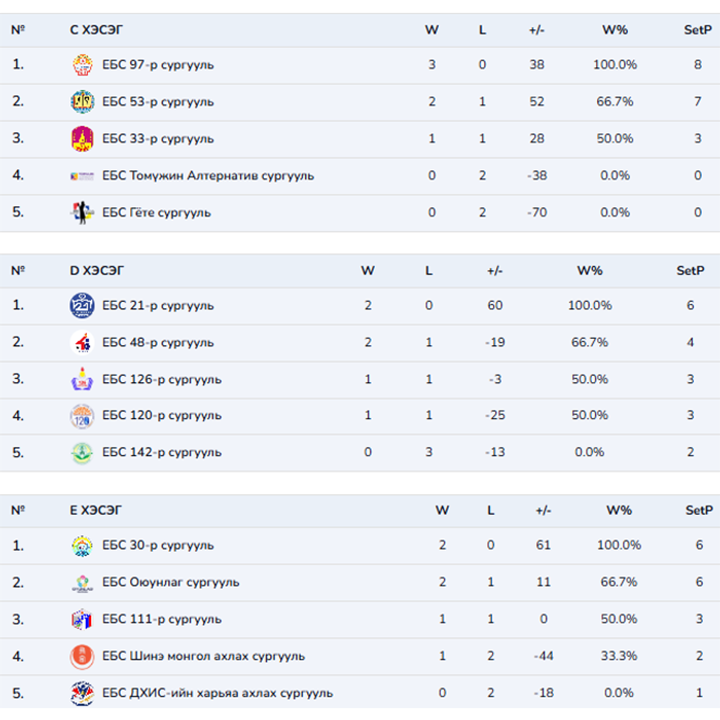The width and height of the screenshot is (720, 720).
Task: Select the Е ХЭСЭГ group header
Action: coord(97,511)
